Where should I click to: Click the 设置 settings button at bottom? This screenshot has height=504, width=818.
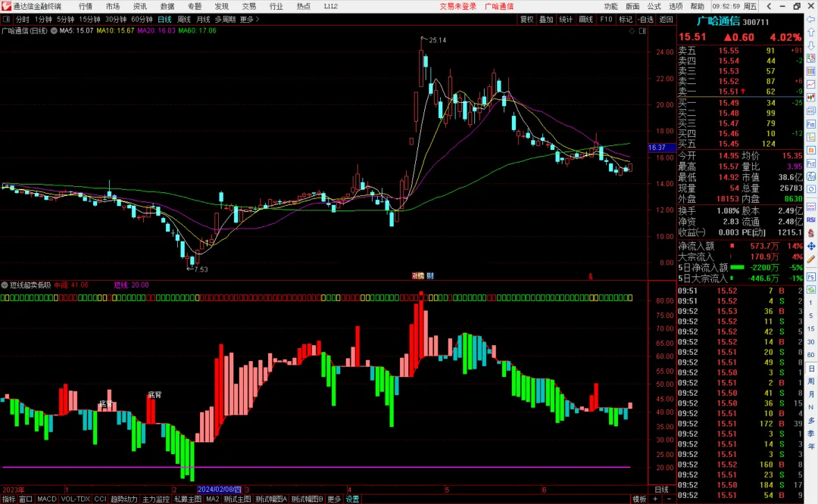[x=353, y=499]
